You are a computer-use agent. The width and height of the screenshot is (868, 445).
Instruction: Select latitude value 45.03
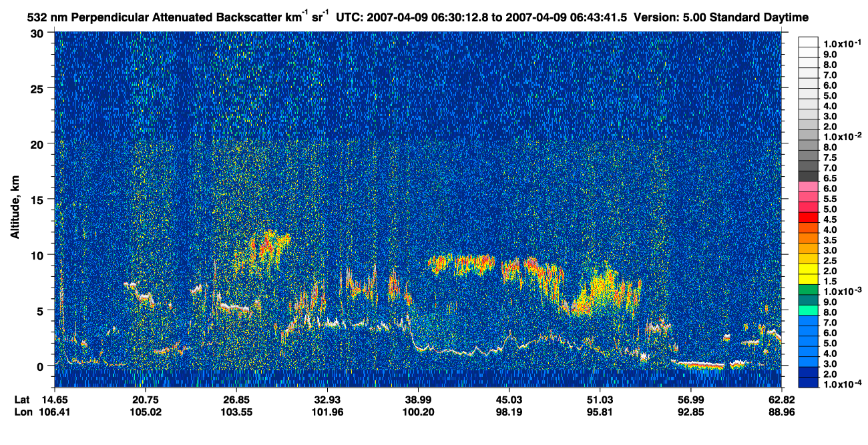pyautogui.click(x=509, y=399)
